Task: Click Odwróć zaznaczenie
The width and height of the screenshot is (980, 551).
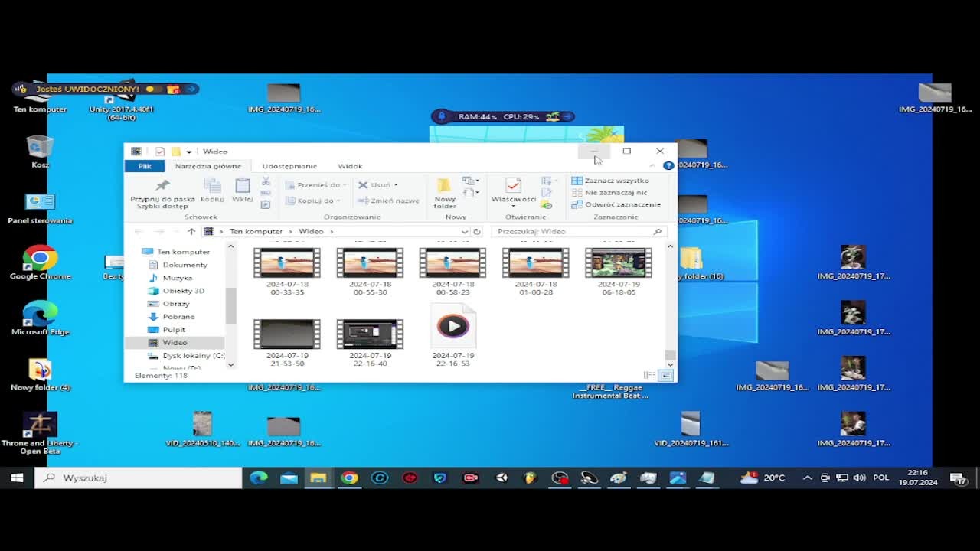Action: pyautogui.click(x=616, y=204)
